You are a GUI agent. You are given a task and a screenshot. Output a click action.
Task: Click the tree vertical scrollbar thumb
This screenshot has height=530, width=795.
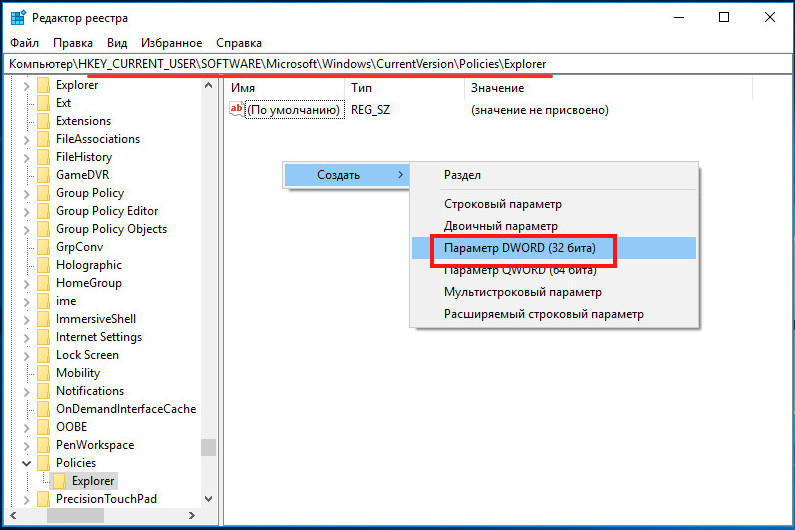coord(208,447)
